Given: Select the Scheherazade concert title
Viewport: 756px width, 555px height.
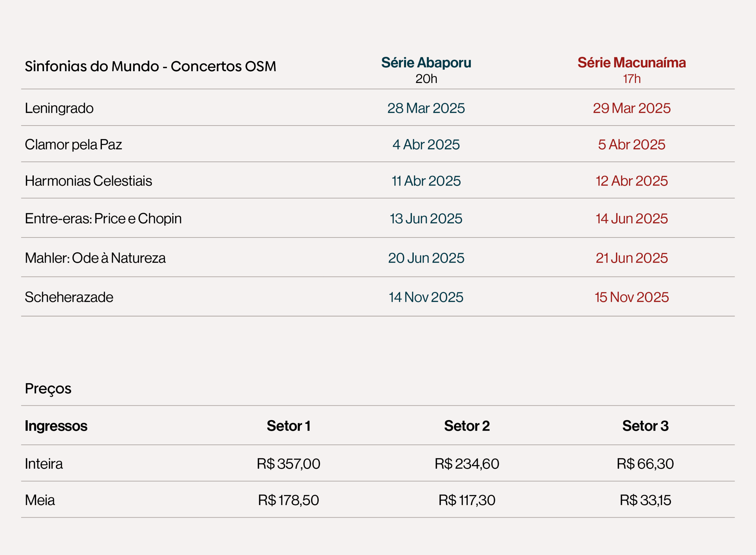Looking at the screenshot, I should [x=69, y=297].
